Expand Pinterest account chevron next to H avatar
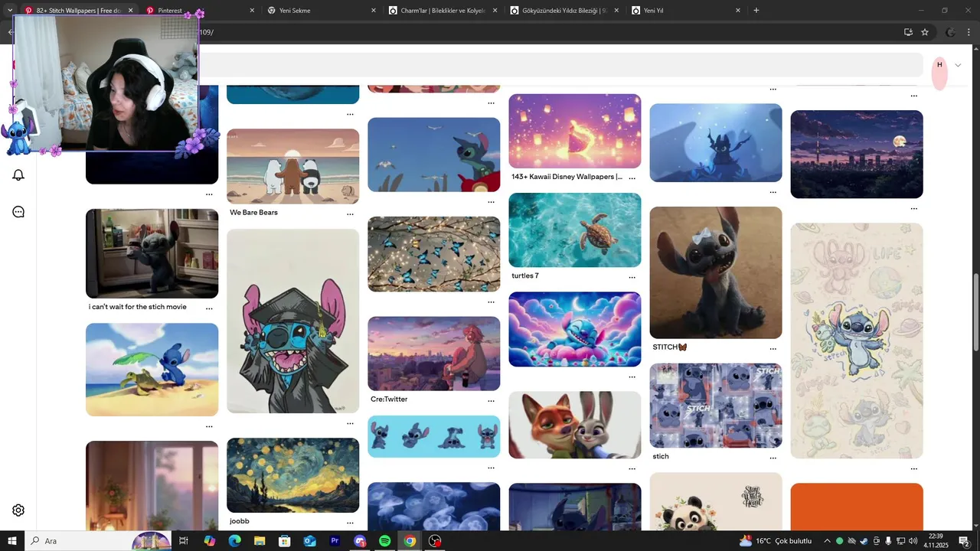Viewport: 980px width, 551px height. [x=958, y=65]
